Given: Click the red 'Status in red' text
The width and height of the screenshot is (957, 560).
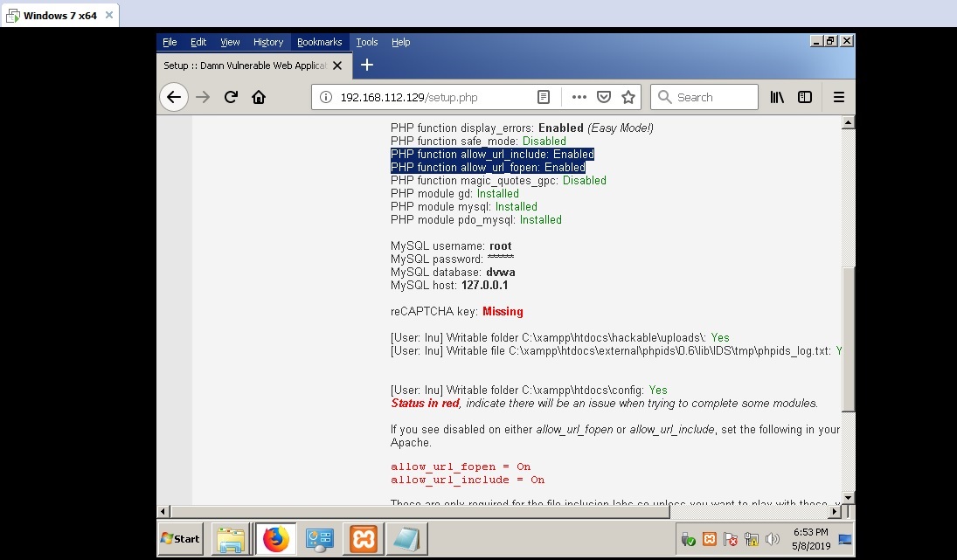Looking at the screenshot, I should (x=425, y=404).
